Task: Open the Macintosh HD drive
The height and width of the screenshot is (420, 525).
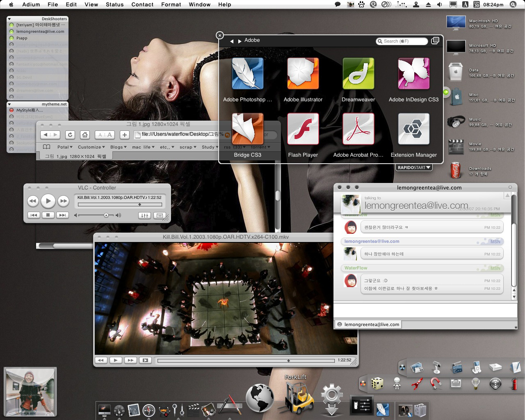Action: [x=456, y=23]
